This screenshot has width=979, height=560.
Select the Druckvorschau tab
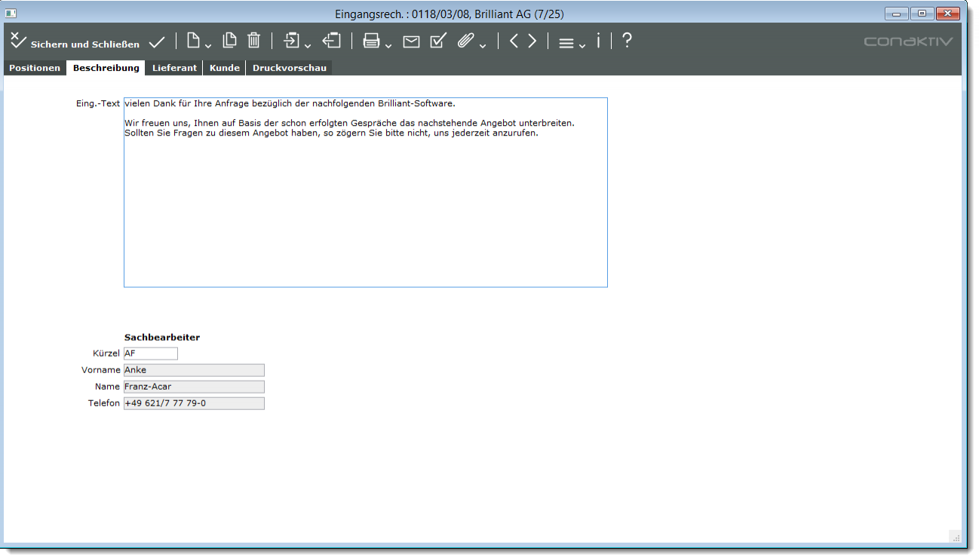290,68
